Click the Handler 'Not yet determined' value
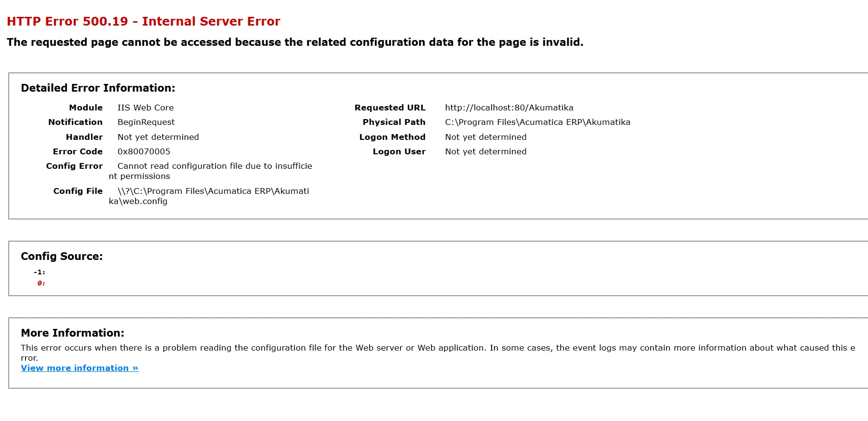 pos(158,137)
